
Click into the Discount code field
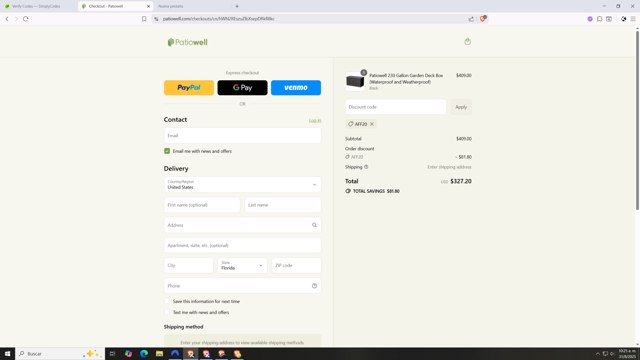pyautogui.click(x=396, y=107)
